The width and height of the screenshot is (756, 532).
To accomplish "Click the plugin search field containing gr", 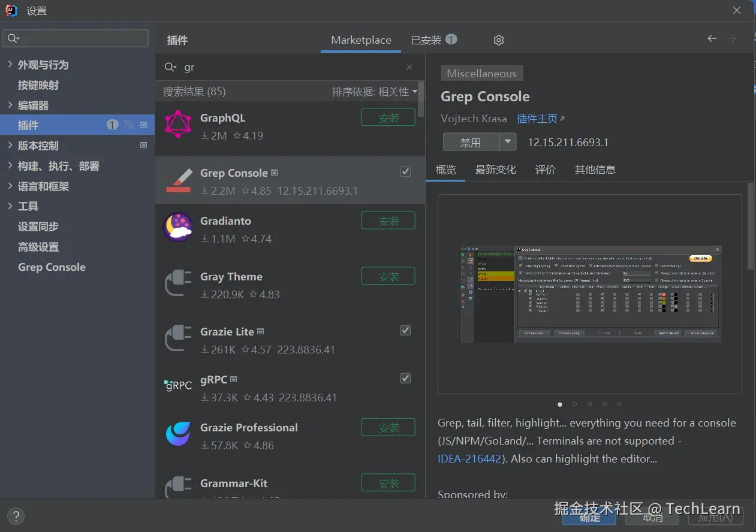I will (x=290, y=67).
